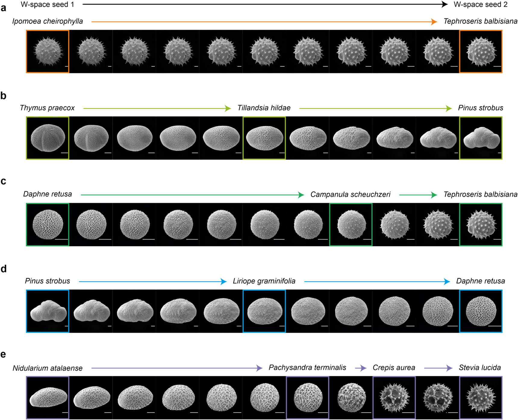The image size is (518, 420).
Task: Select the 'Stevia lucida' species label
Action: pos(480,368)
